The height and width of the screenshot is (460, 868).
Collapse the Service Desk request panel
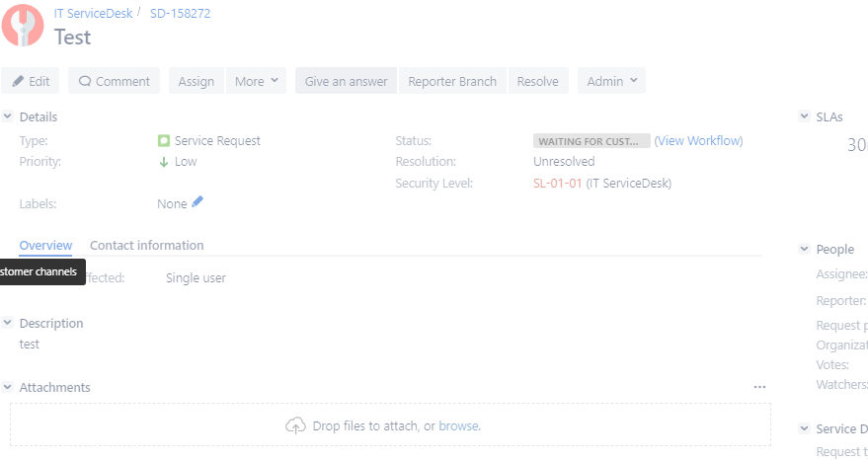804,428
